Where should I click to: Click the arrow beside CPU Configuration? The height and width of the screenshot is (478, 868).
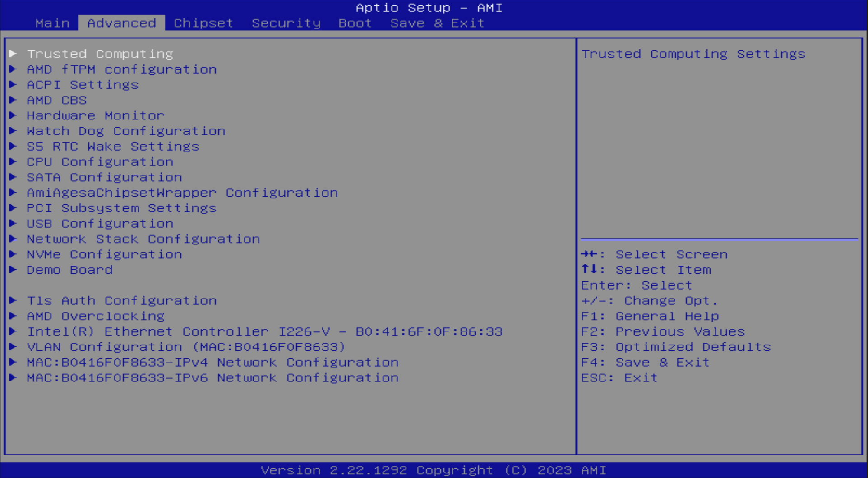point(13,161)
